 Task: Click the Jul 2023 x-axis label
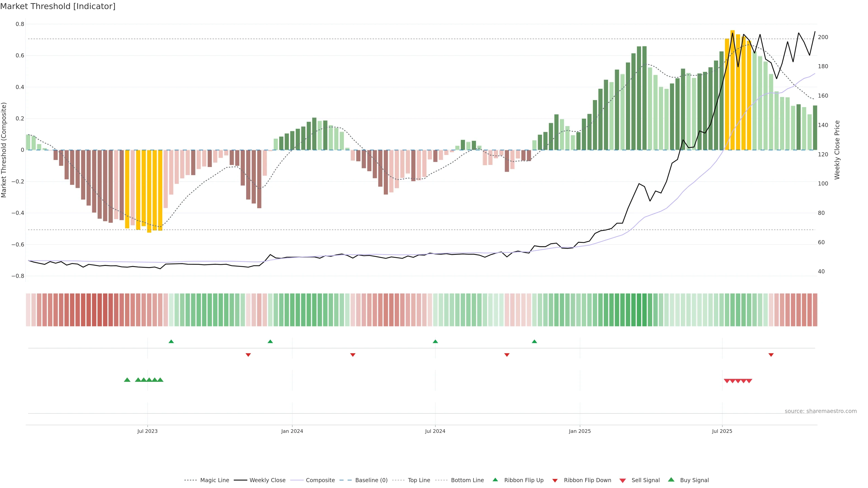[x=147, y=431]
